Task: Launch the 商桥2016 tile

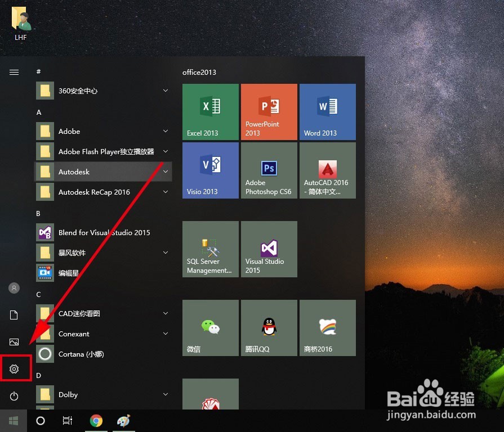Action: pyautogui.click(x=328, y=328)
